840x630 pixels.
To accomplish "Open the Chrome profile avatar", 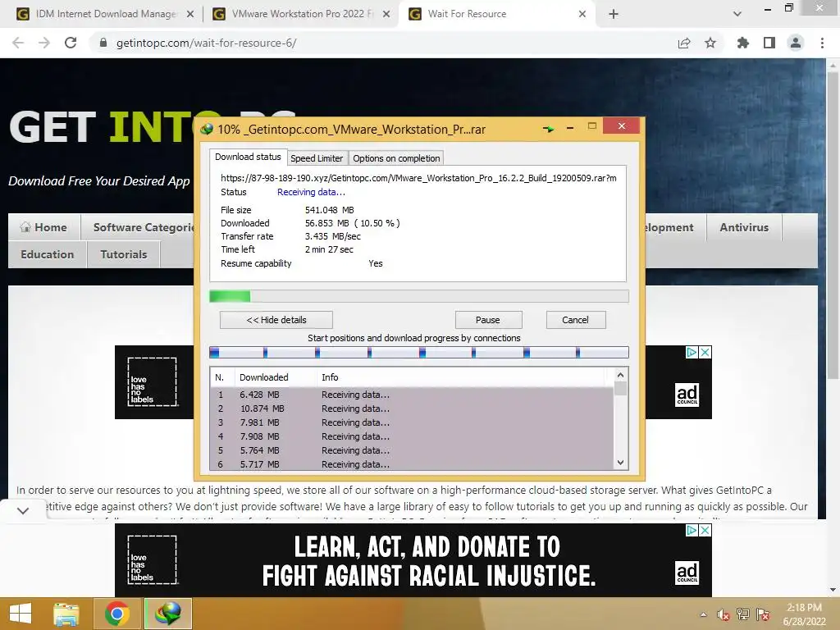I will click(796, 43).
